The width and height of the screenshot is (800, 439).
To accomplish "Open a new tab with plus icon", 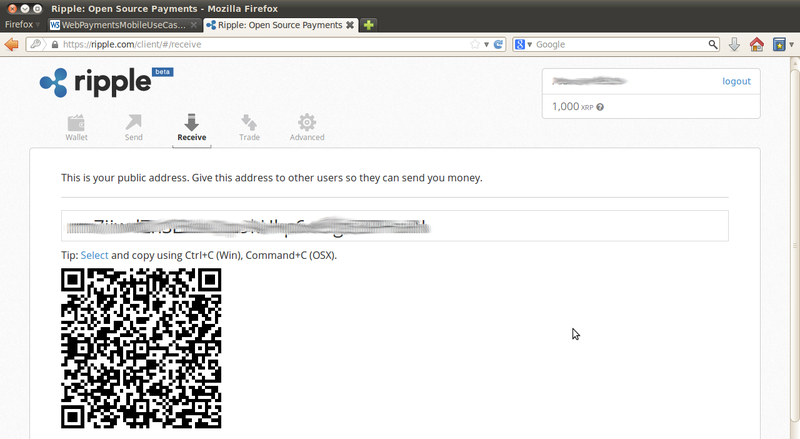I will click(x=368, y=25).
